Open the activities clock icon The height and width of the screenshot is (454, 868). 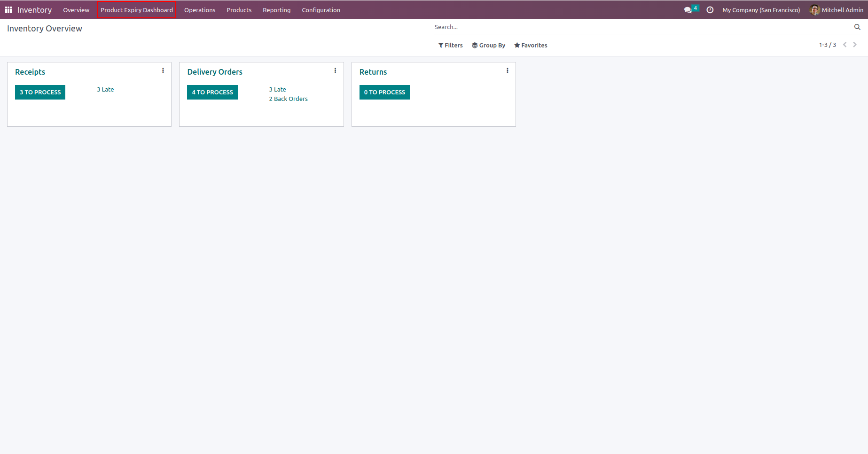pos(710,10)
